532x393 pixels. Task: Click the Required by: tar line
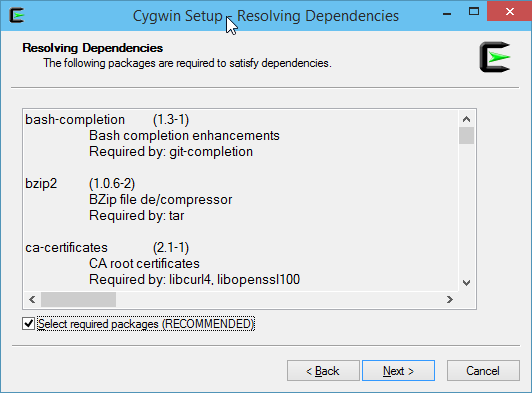(136, 216)
